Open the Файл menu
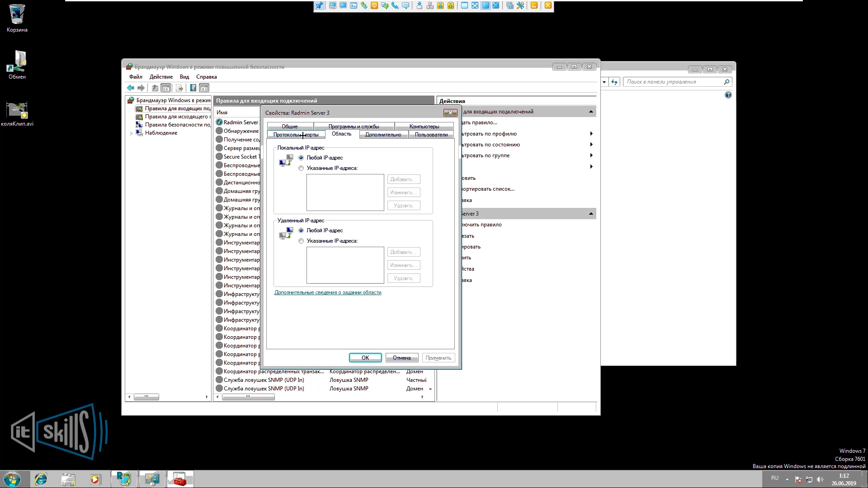868x488 pixels. (136, 77)
